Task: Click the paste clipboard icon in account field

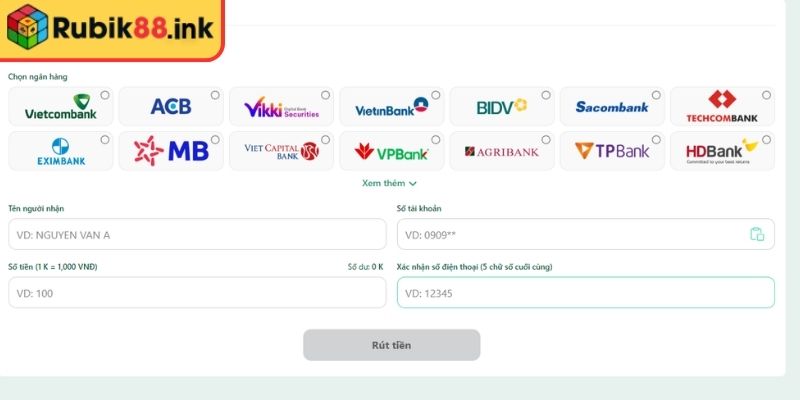Action: [x=757, y=234]
